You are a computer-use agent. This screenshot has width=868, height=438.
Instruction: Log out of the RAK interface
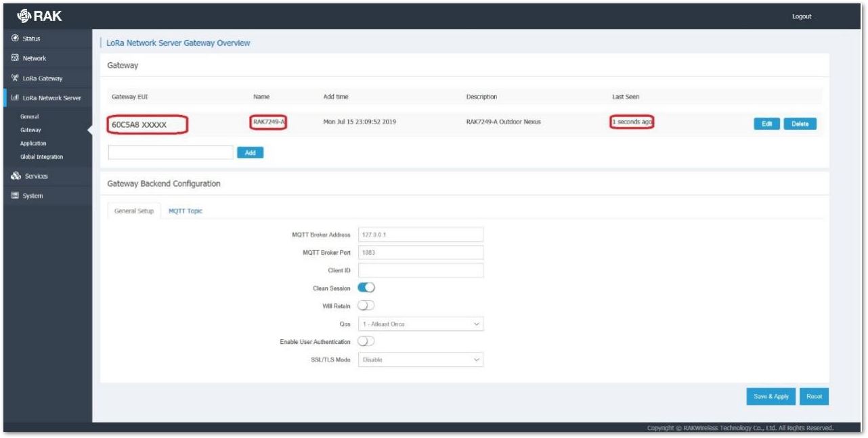coord(803,16)
